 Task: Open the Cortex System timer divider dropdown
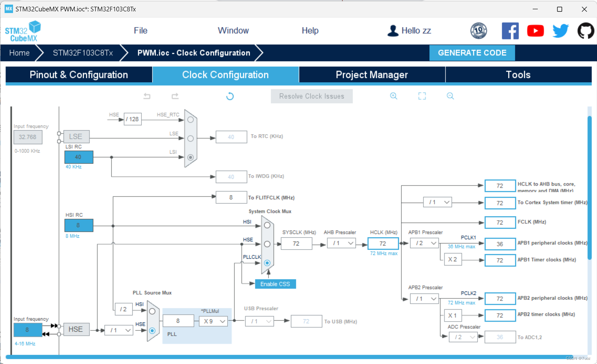(x=437, y=202)
